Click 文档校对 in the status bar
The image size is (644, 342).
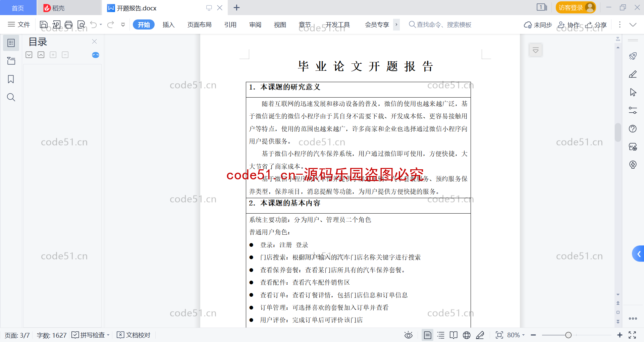[x=133, y=335]
